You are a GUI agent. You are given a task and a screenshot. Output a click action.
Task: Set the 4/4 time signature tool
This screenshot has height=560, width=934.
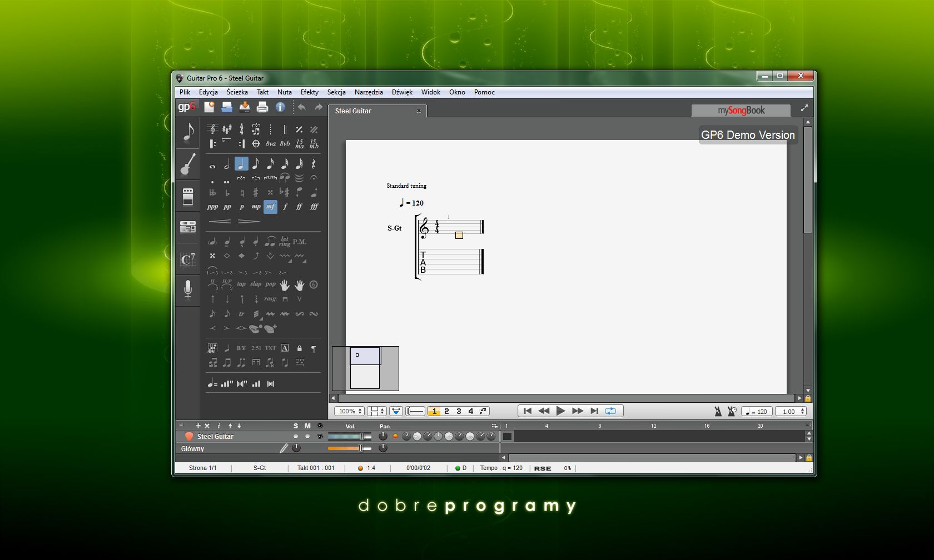[241, 129]
